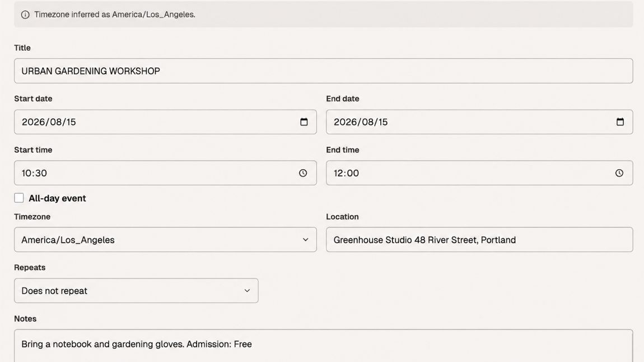Click the Title field label
The width and height of the screenshot is (644, 362).
22,48
